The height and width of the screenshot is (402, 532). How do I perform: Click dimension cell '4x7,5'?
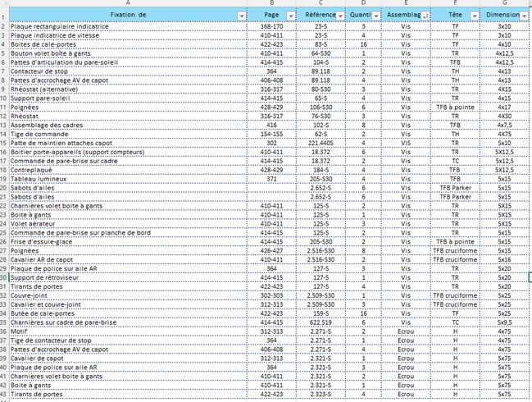click(504, 126)
